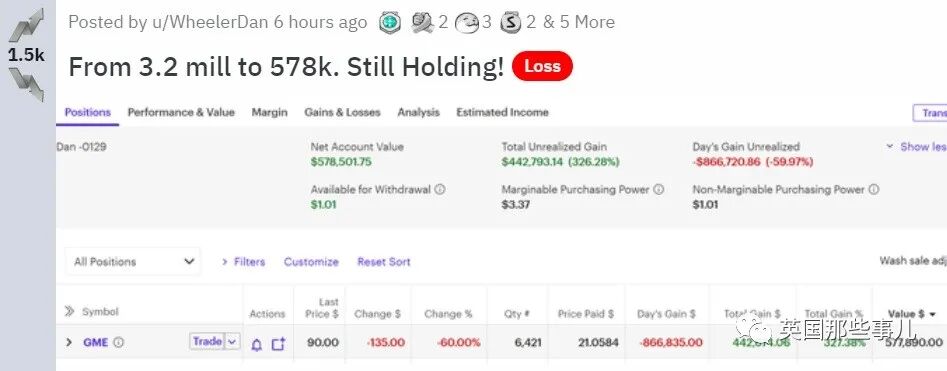947x371 pixels.
Task: Click the first award badge icon
Action: 390,23
